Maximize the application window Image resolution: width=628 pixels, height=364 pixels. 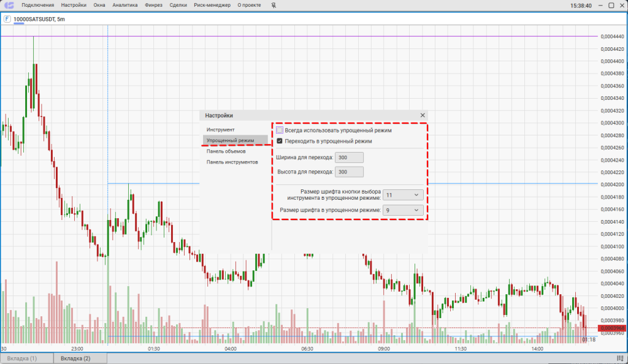click(x=611, y=5)
